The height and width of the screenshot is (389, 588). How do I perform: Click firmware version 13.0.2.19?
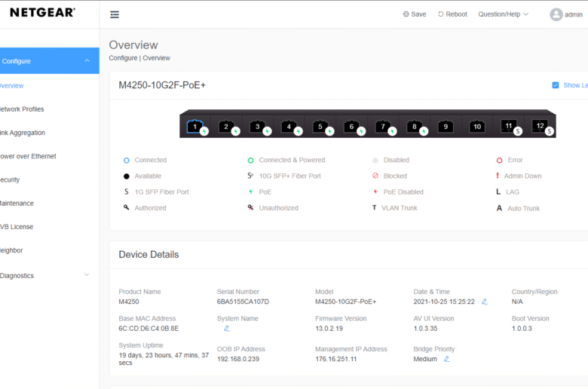329,329
